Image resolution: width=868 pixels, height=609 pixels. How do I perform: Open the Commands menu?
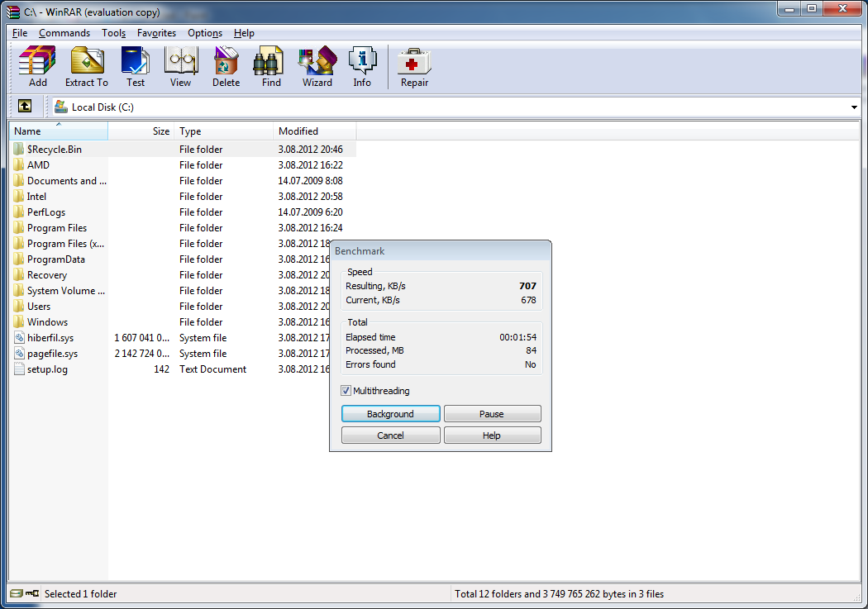(64, 33)
